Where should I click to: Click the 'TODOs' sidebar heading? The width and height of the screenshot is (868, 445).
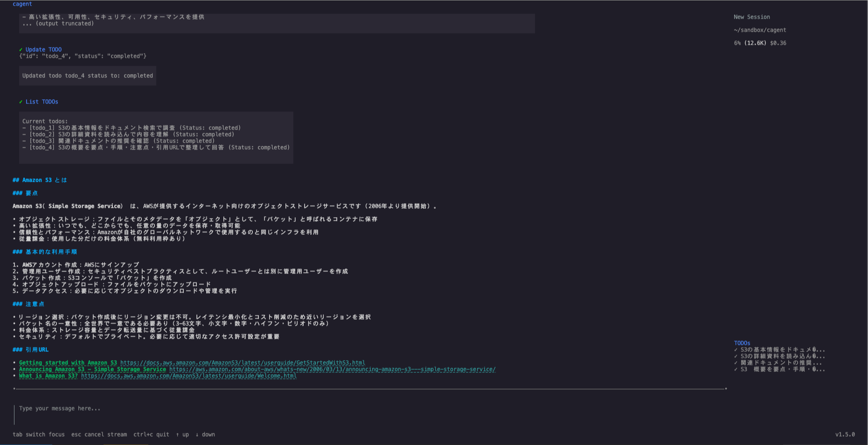click(742, 343)
